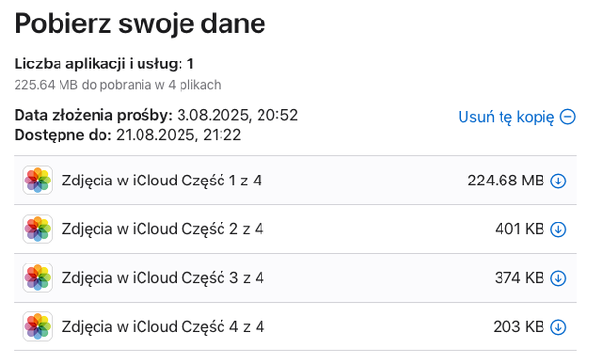This screenshot has height=364, width=603.
Task: Click download arrow next to 401 KB
Action: coord(558,229)
